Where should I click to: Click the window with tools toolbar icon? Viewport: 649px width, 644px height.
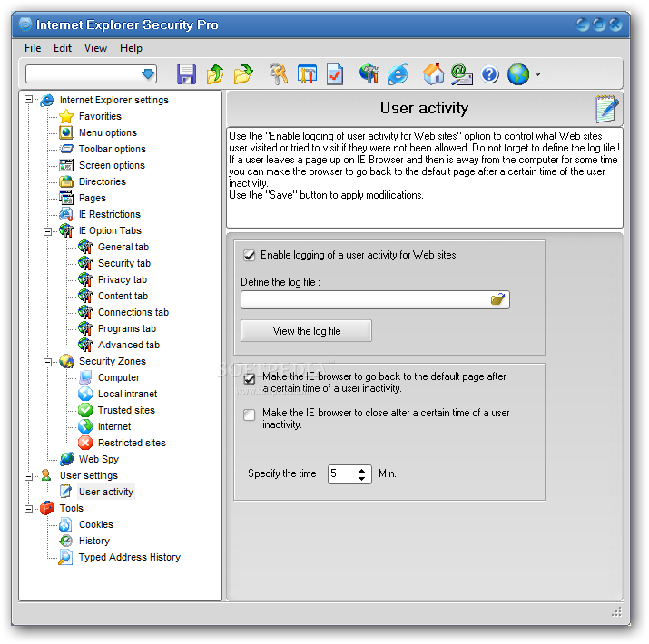[307, 74]
